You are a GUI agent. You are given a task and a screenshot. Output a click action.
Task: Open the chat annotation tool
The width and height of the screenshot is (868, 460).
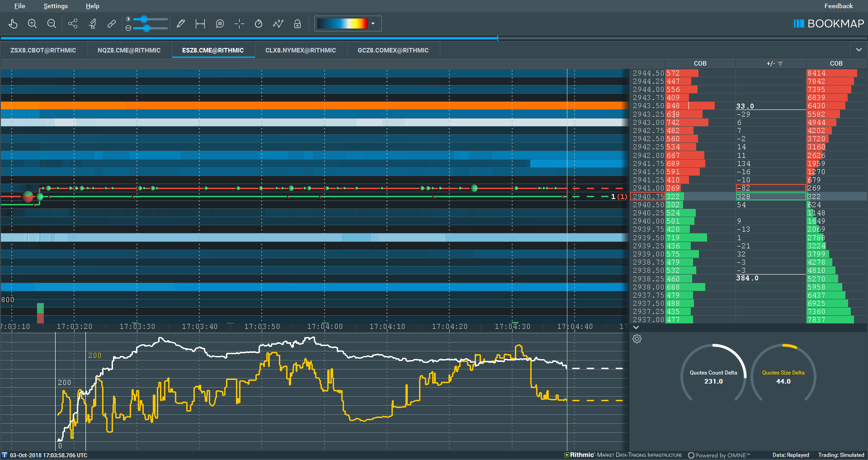pyautogui.click(x=220, y=24)
